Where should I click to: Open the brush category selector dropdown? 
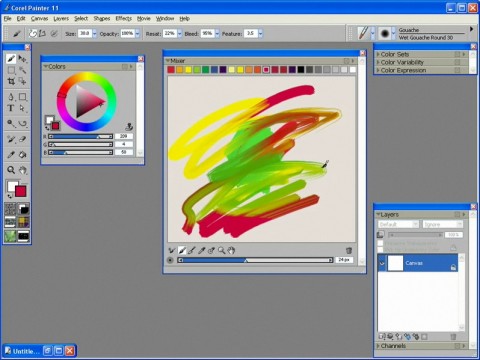[x=373, y=33]
